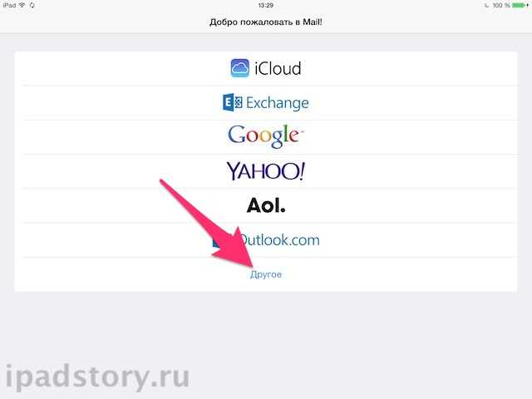Tap the 'Добро пожаловать в Mail!' title

click(266, 22)
